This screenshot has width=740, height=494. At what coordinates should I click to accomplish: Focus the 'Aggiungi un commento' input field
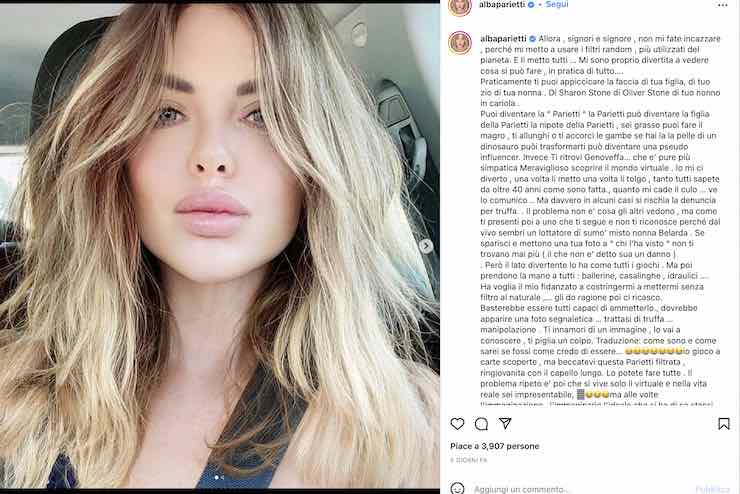(580, 489)
